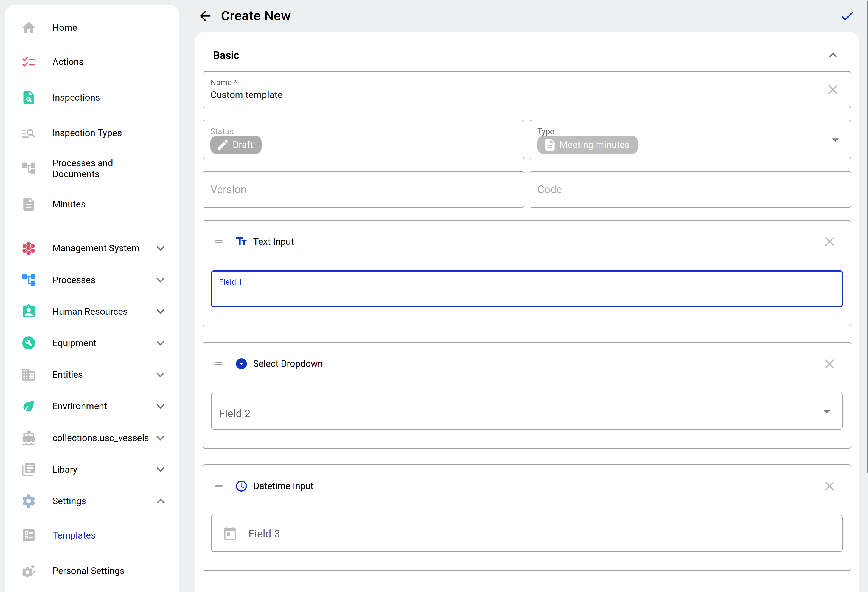Screen dimensions: 868x592
Task: Expand Human Resources menu
Action: 160,311
